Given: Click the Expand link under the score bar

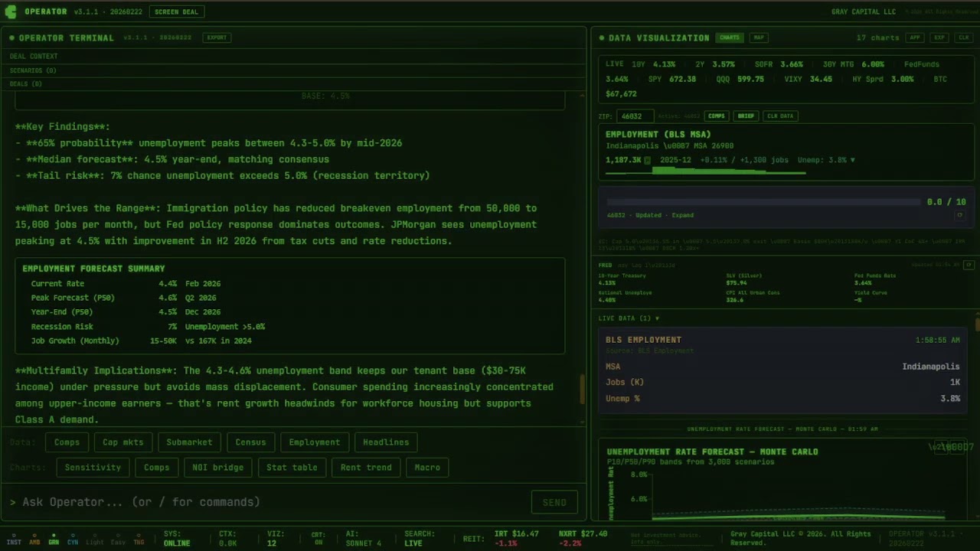Looking at the screenshot, I should pos(683,216).
